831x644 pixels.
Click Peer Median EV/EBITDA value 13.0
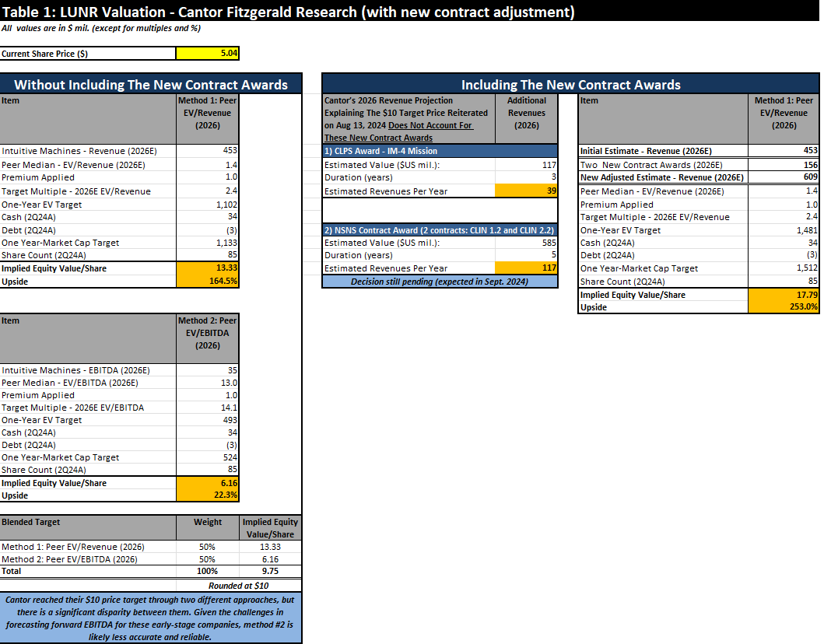click(x=207, y=383)
